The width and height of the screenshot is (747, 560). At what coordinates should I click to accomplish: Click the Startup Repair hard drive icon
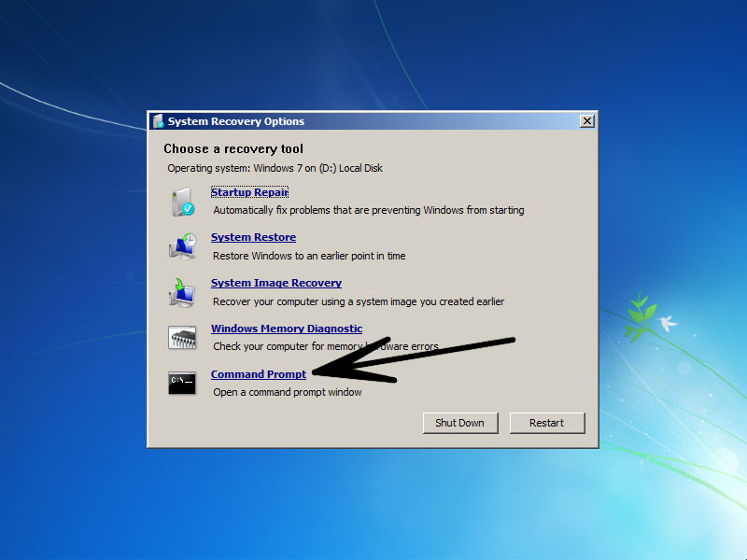pyautogui.click(x=183, y=202)
